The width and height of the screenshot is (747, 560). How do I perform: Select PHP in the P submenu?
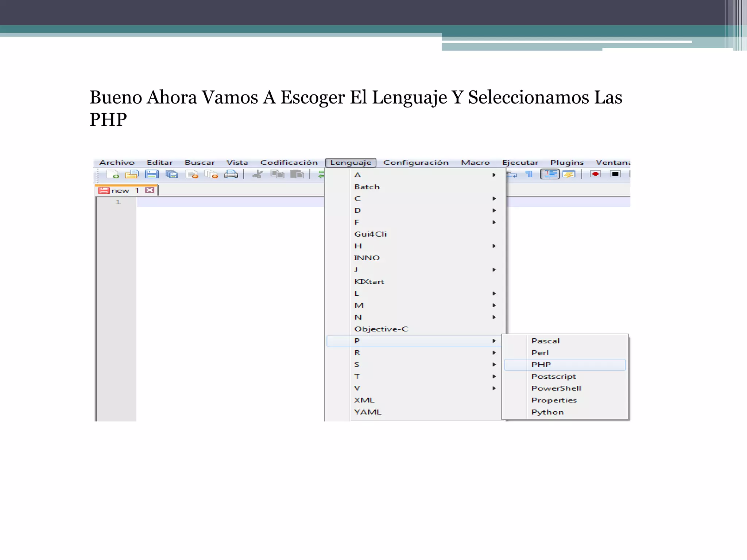pos(565,365)
